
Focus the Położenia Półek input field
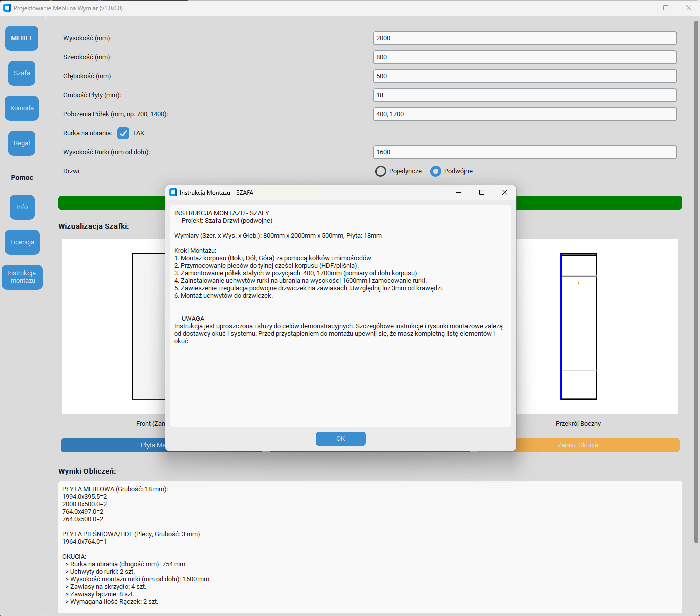pos(525,114)
